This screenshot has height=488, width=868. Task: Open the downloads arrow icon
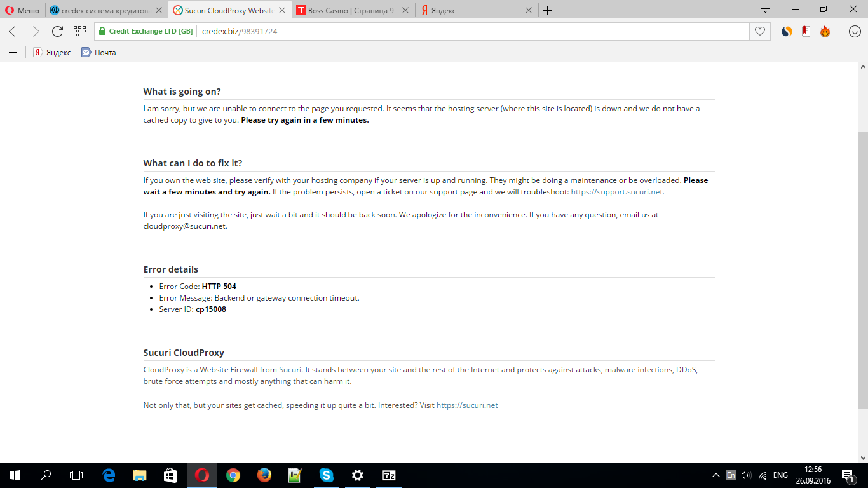point(855,31)
